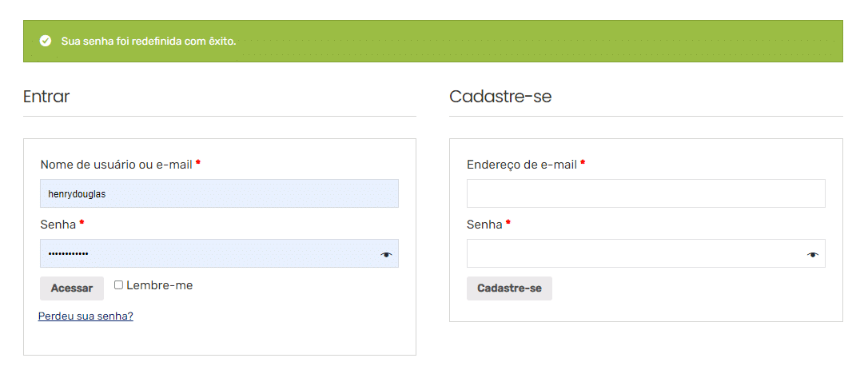Click the Senha label in the Entrar form
Viewport: 868px width, 366px height.
click(58, 225)
